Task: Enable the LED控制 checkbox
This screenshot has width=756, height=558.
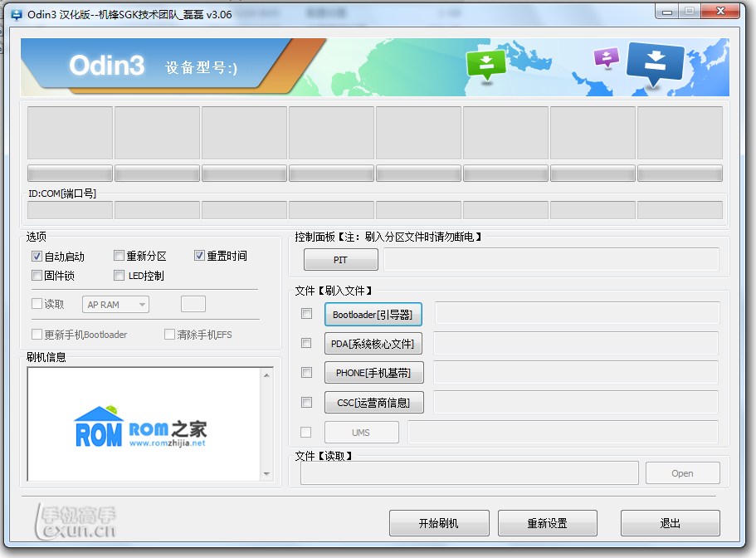Action: [x=119, y=276]
